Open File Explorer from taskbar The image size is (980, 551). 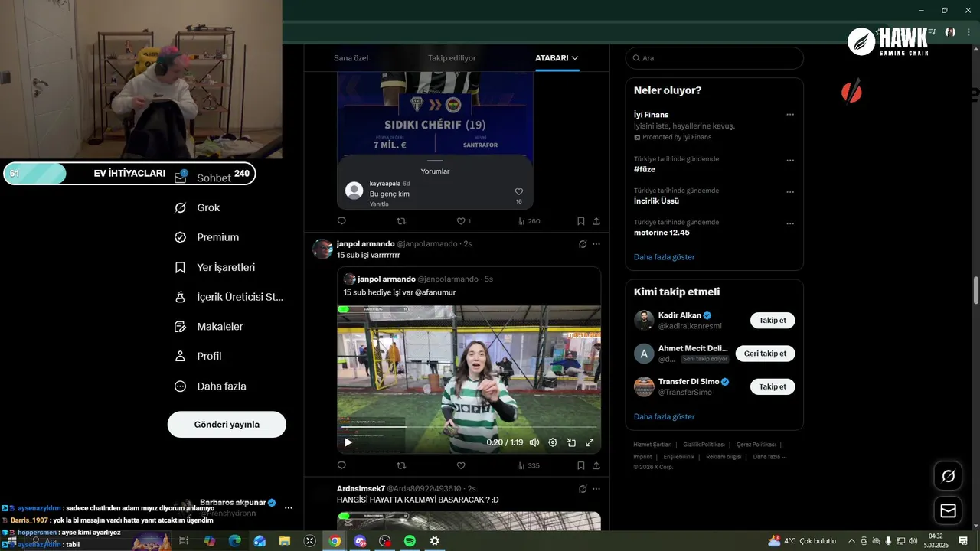coord(285,541)
